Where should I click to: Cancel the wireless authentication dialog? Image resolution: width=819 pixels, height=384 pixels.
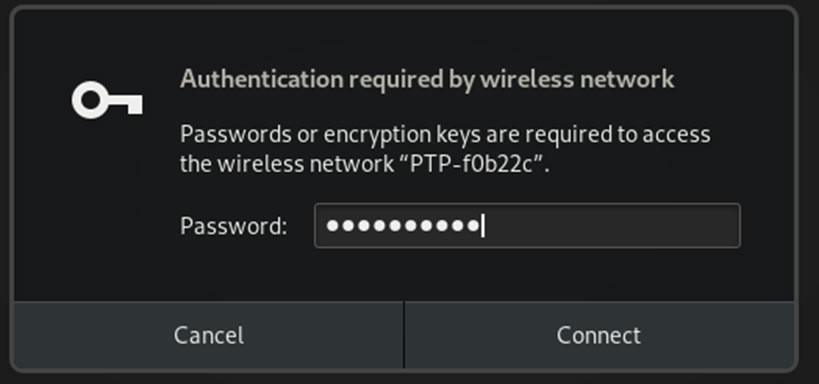(208, 335)
